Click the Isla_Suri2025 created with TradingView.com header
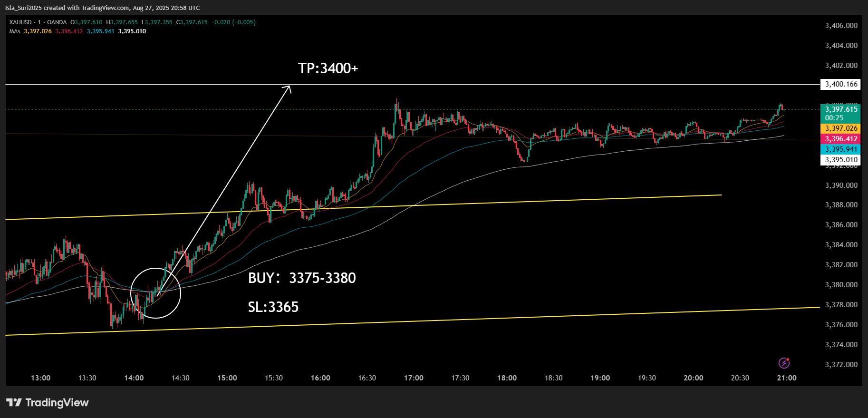 click(x=103, y=8)
